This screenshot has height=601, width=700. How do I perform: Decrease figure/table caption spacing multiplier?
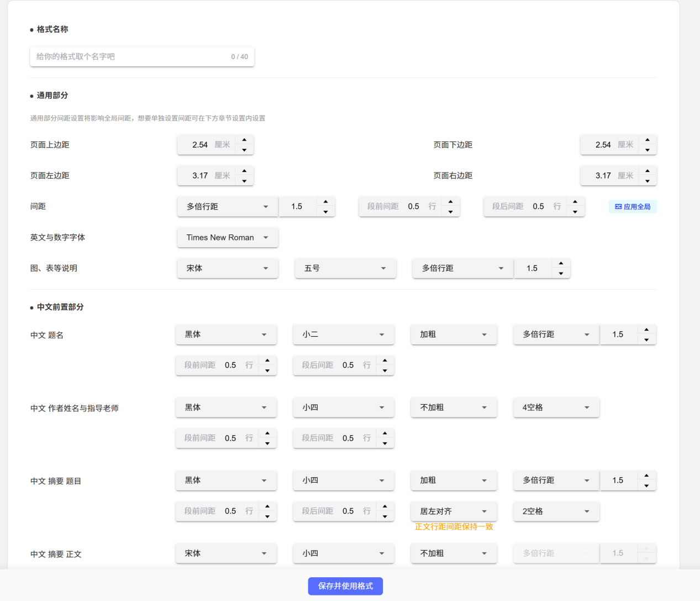coord(561,274)
